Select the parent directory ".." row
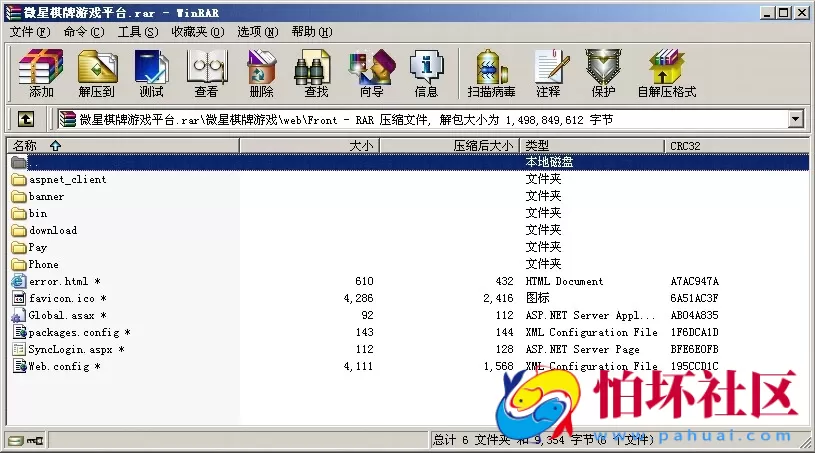The image size is (815, 453). tap(408, 163)
